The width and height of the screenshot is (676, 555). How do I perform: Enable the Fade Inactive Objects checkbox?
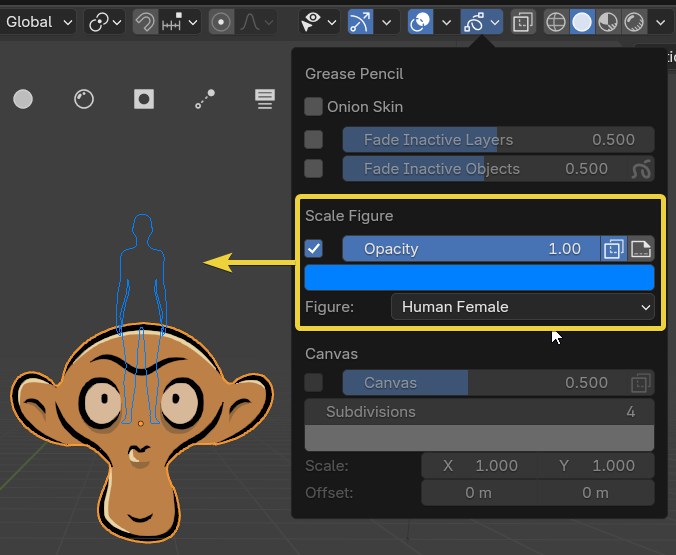click(313, 169)
